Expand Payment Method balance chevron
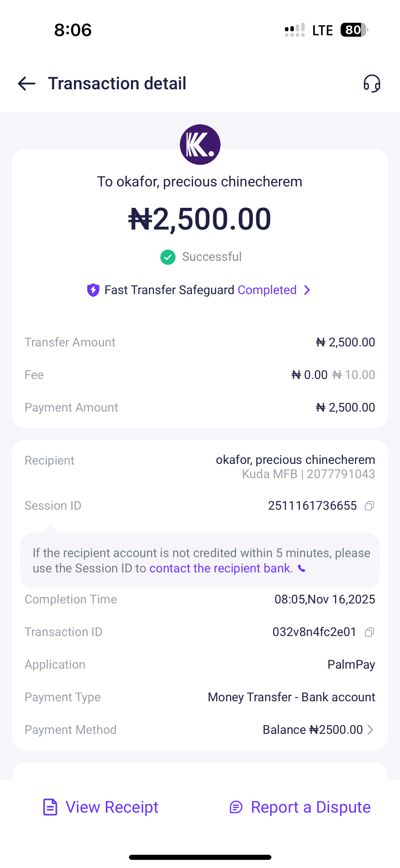This screenshot has height=868, width=400. pos(370,730)
